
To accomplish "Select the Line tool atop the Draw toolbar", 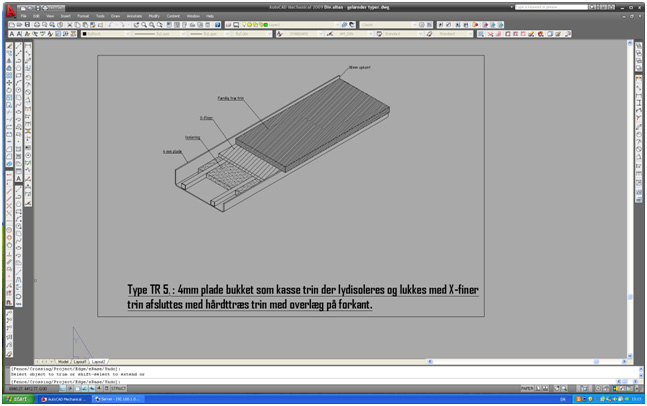I will [19, 45].
